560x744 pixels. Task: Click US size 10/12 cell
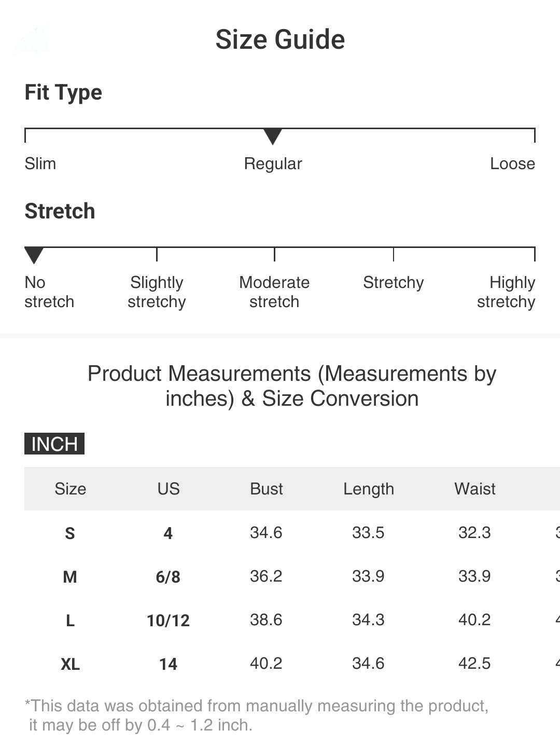tap(168, 620)
